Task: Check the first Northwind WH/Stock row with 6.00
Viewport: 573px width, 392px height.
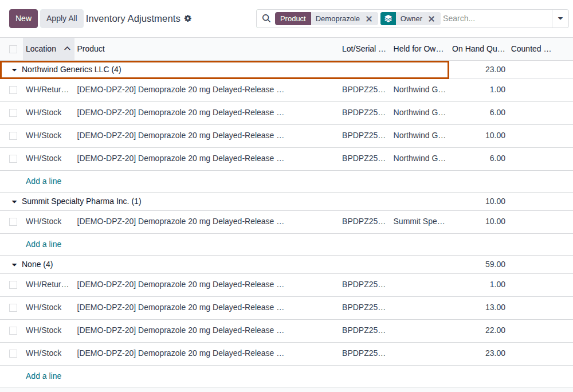Action: pos(13,113)
